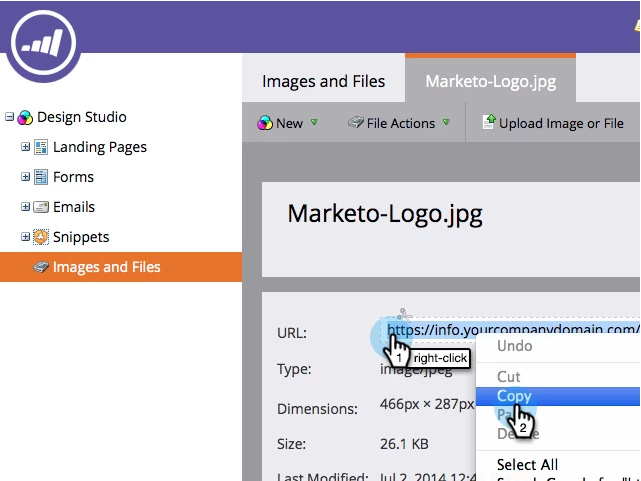This screenshot has width=641, height=481.
Task: Click the Upload Image or File icon
Action: click(x=489, y=122)
